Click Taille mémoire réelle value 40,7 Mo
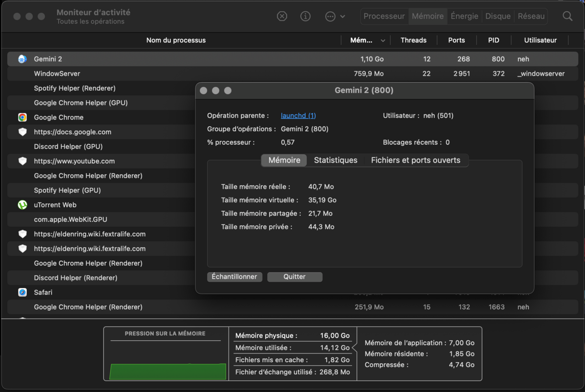The height and width of the screenshot is (392, 585). point(321,187)
